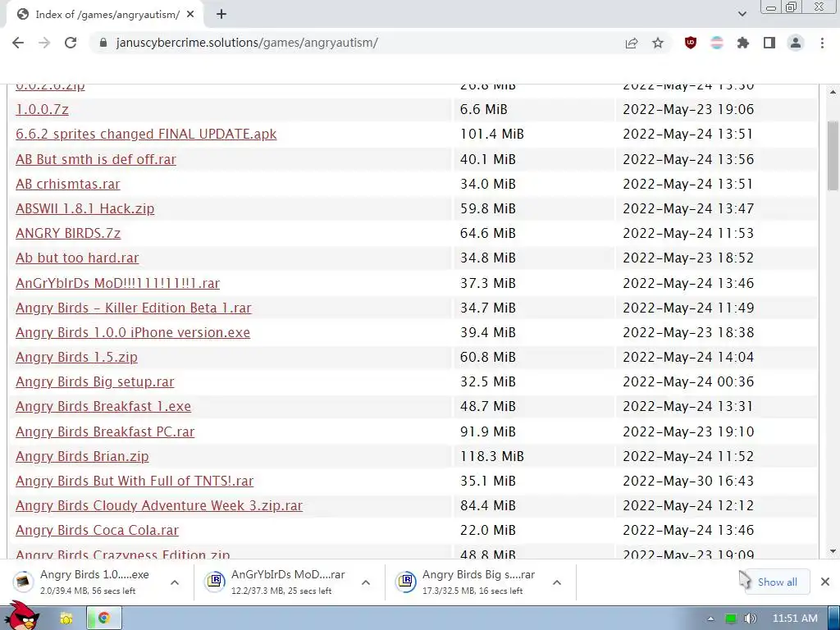This screenshot has width=840, height=630.
Task: Download ABSWII 1.8.1 Hack.zip
Action: point(85,208)
